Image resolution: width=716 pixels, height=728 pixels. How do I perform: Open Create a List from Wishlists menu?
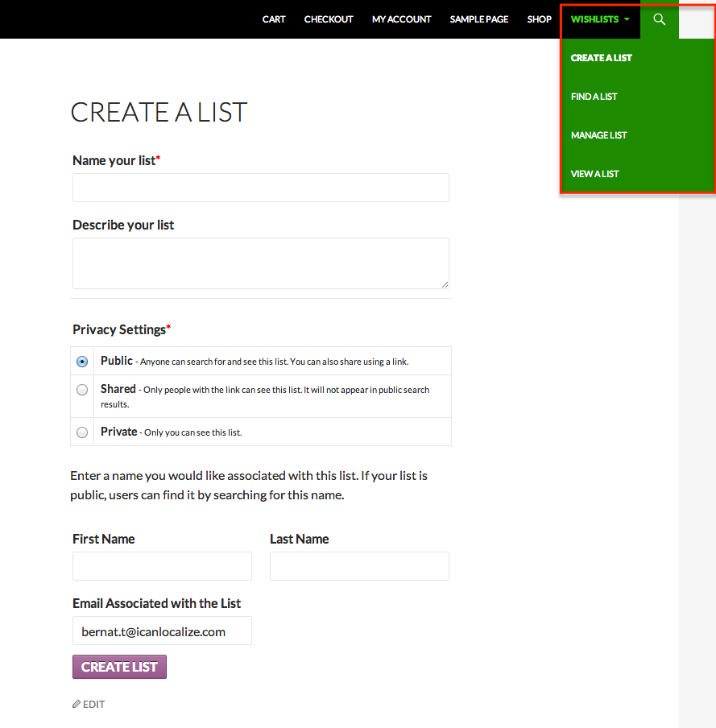pyautogui.click(x=602, y=58)
